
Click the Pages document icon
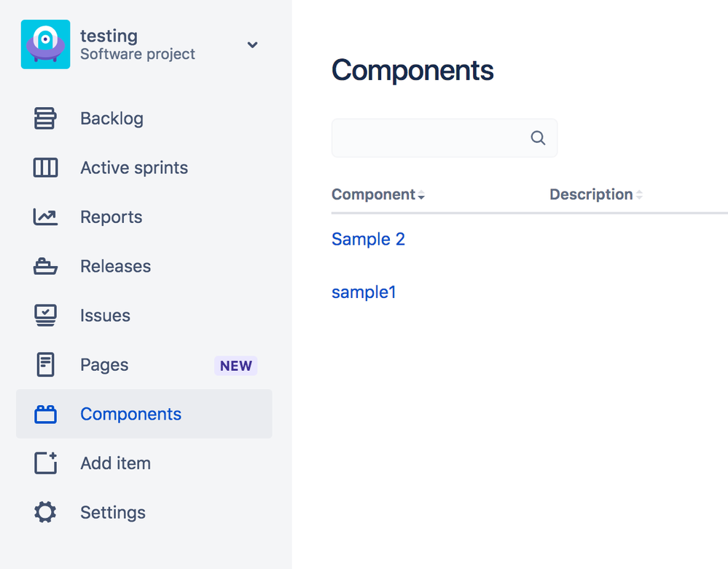click(x=45, y=364)
